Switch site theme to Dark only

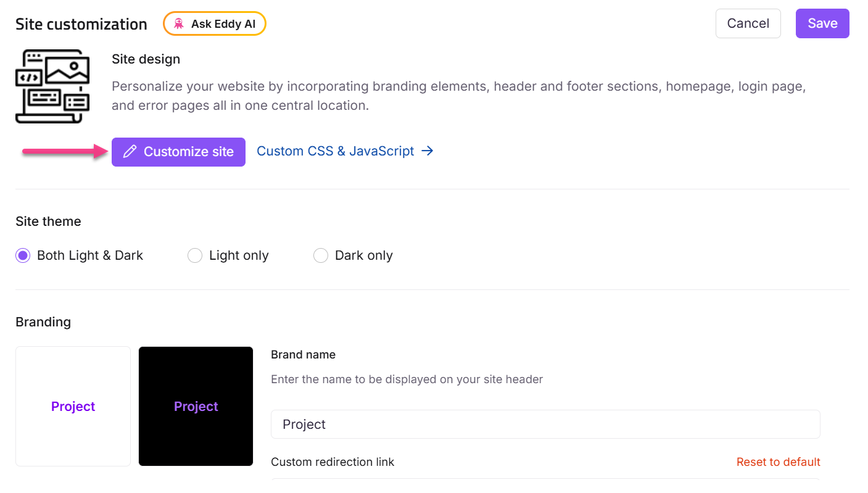coord(321,255)
